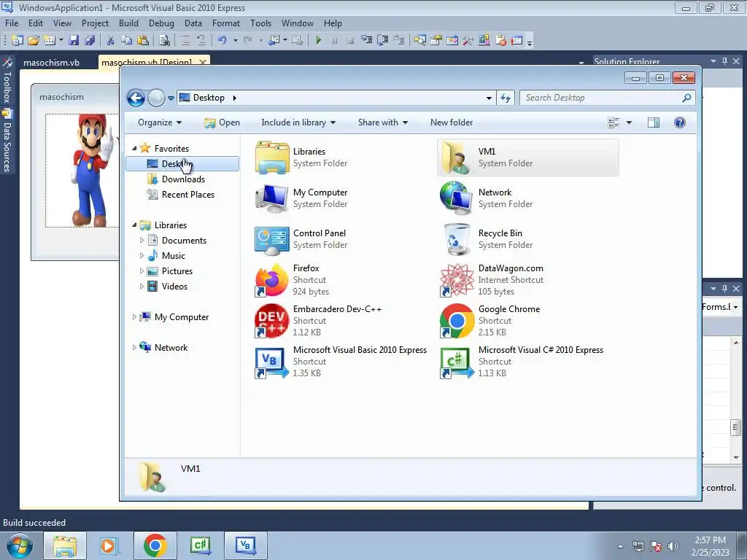Open the Debug menu
This screenshot has width=747, height=560.
pyautogui.click(x=161, y=23)
